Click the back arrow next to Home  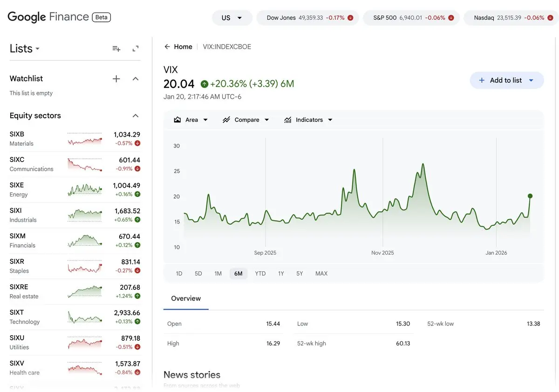point(167,47)
